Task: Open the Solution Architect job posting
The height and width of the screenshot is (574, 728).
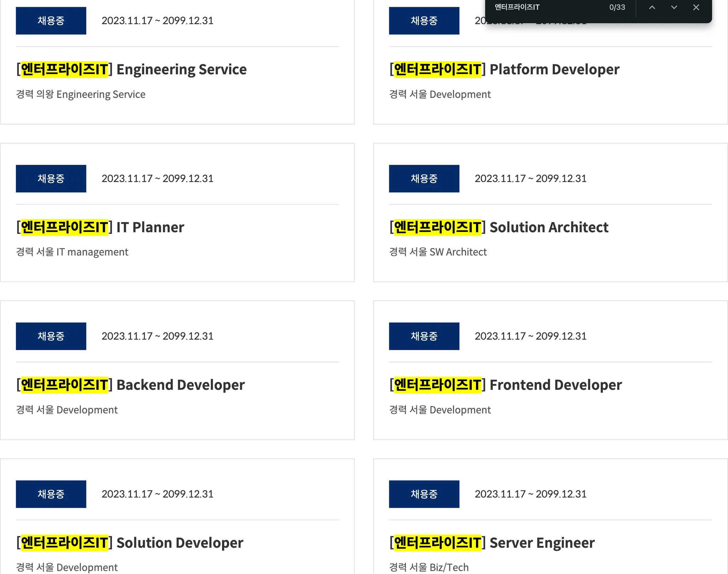Action: pos(499,227)
